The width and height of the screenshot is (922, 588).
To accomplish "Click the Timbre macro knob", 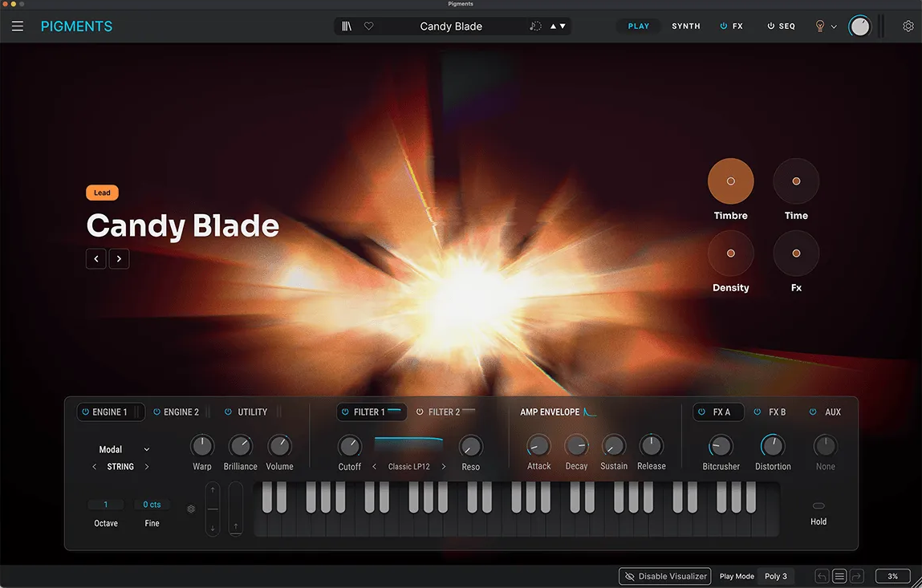I will [x=730, y=181].
